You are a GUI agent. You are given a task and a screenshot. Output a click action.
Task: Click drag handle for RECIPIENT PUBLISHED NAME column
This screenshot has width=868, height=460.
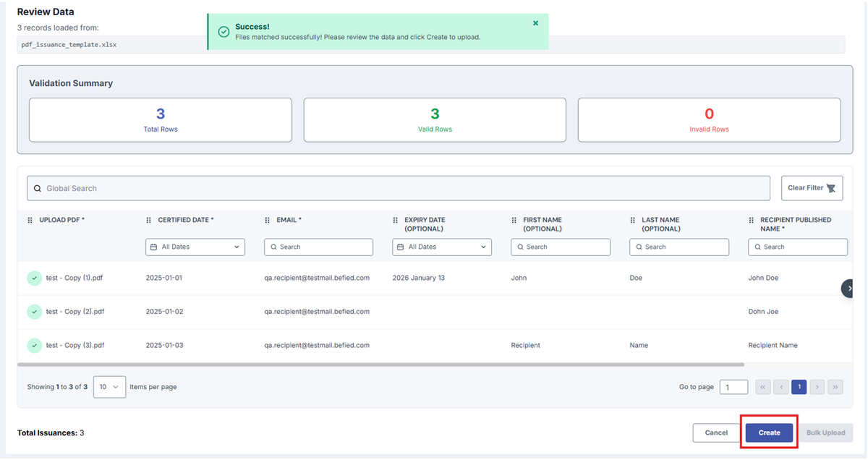(x=752, y=220)
